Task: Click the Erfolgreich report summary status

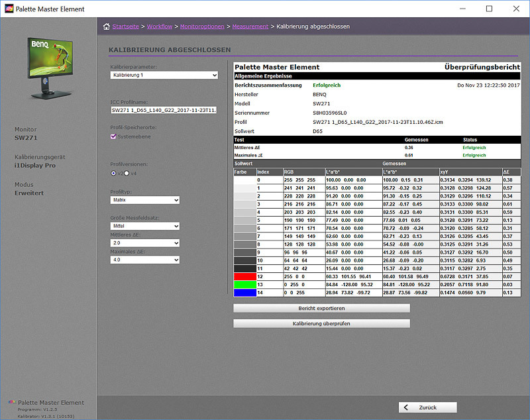Action: (327, 85)
